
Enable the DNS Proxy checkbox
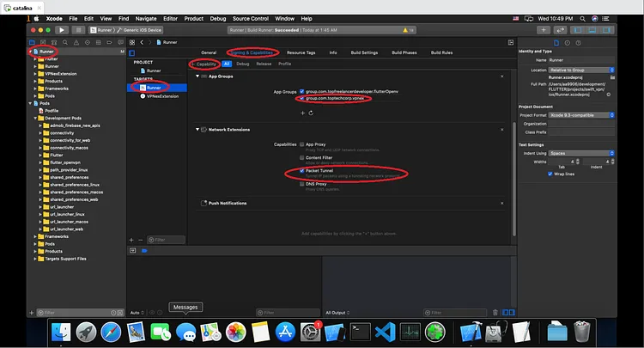point(302,184)
